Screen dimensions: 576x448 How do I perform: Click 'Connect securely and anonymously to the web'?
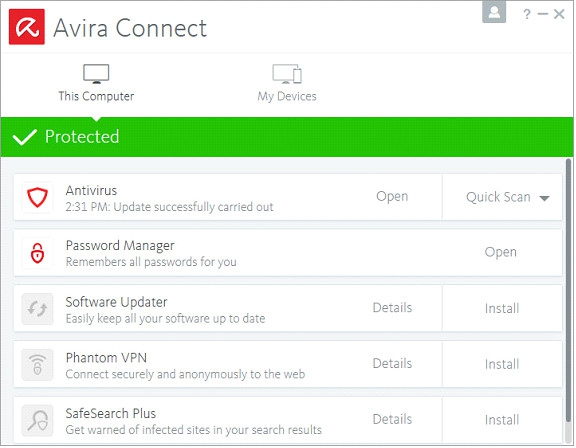pos(185,375)
